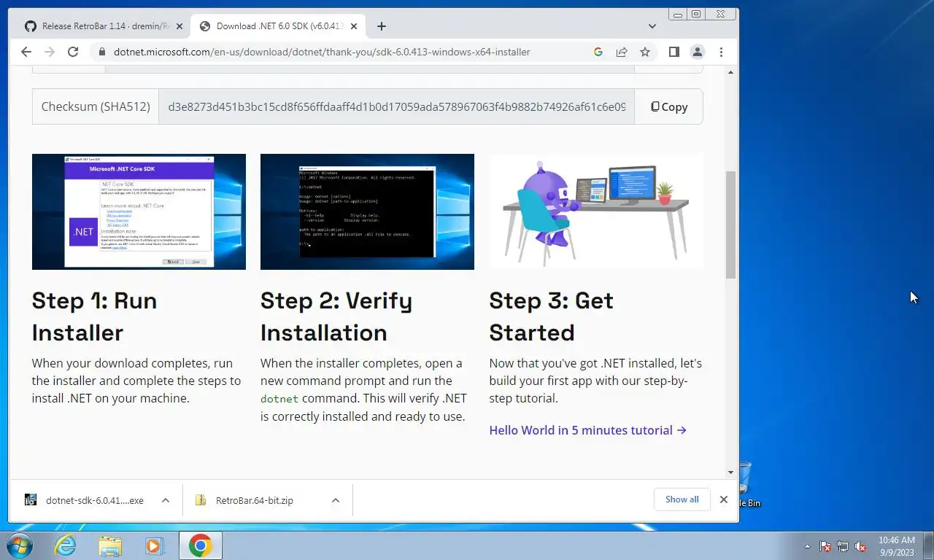Close the Release RetroBar 1.14 tab

pos(180,26)
